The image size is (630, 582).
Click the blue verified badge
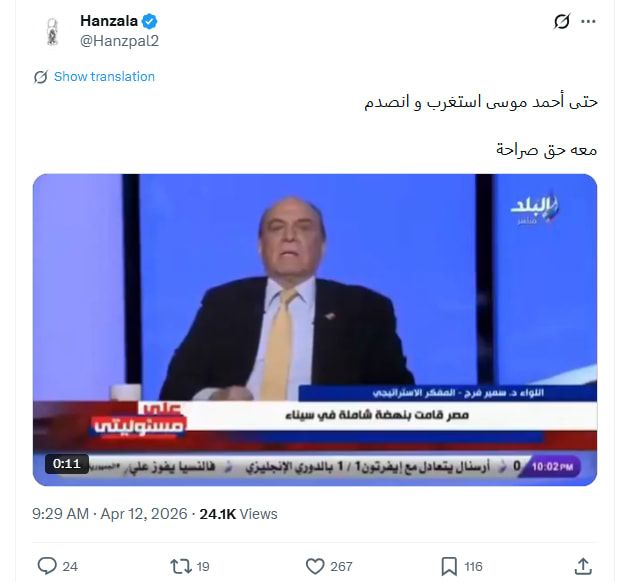click(150, 21)
